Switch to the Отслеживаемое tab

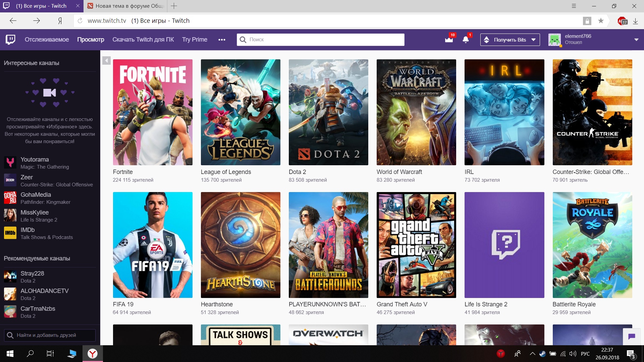coord(47,40)
